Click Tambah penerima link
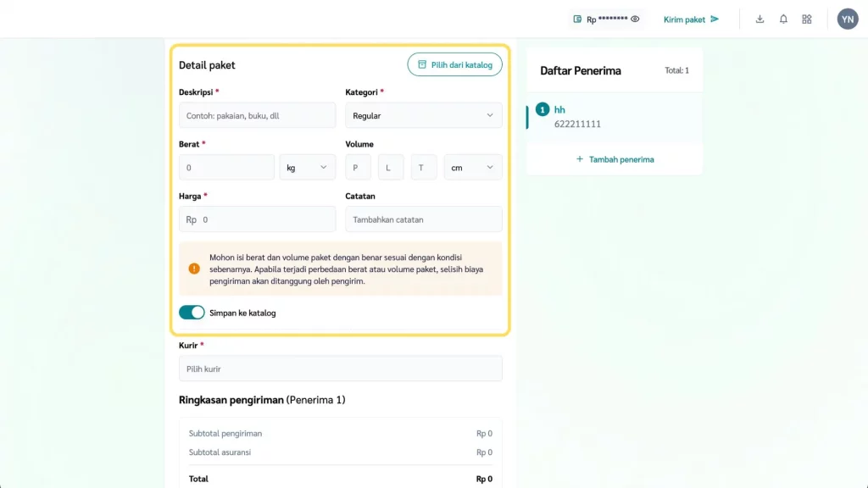The height and width of the screenshot is (488, 868). click(x=621, y=159)
